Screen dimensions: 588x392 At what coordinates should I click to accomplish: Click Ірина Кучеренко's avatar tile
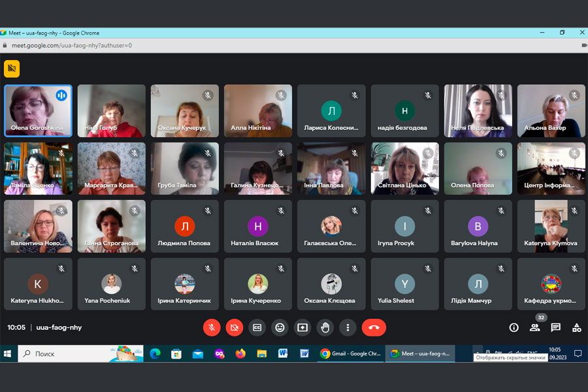point(258,284)
